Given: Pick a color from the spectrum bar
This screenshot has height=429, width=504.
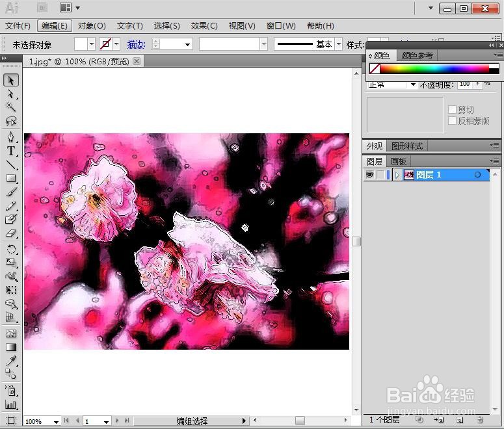Looking at the screenshot, I should [434, 68].
